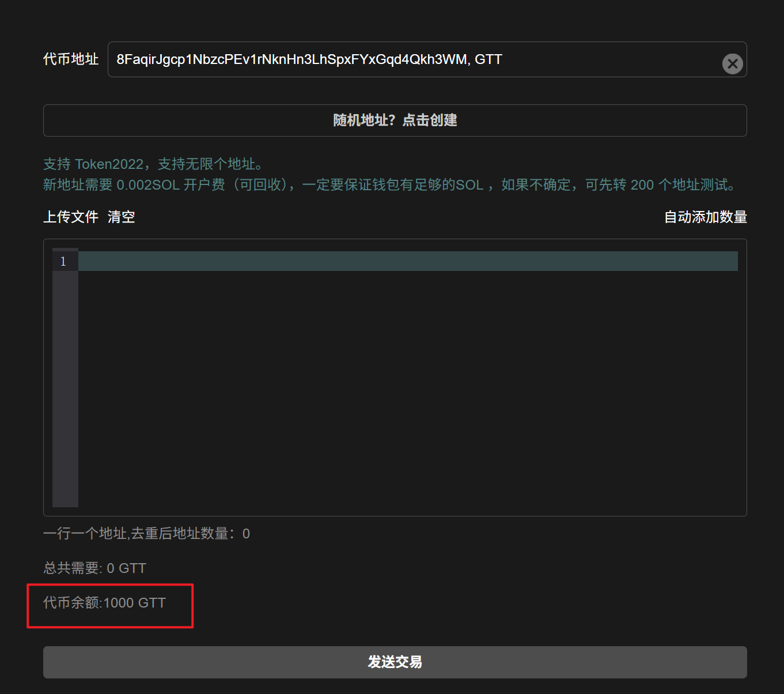Toggle 自动添加数量 option
Screen dimensions: 784x694
tap(705, 217)
